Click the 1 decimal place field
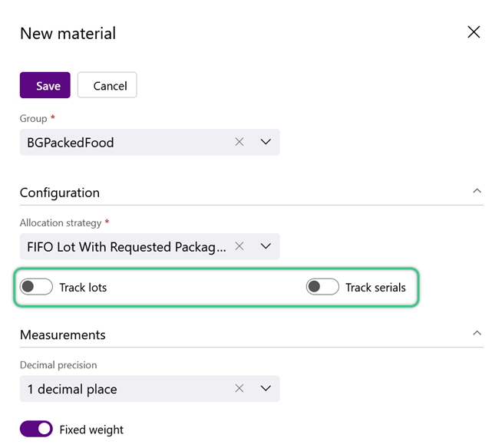This screenshot has height=448, width=492. tap(150, 388)
